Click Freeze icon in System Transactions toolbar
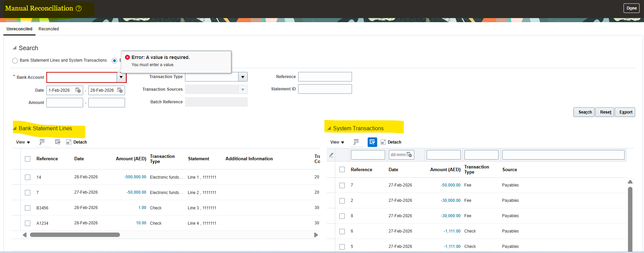Image resolution: width=644 pixels, height=253 pixels. click(x=356, y=142)
